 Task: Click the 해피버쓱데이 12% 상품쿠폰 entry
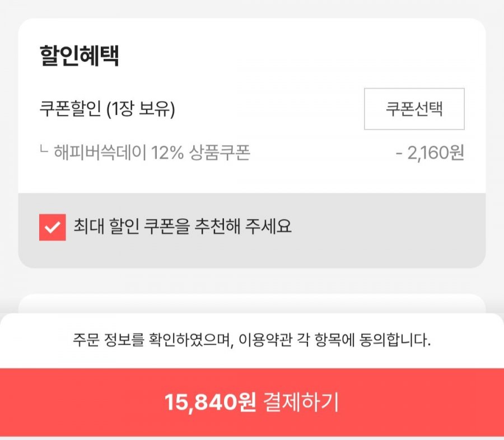coord(152,152)
